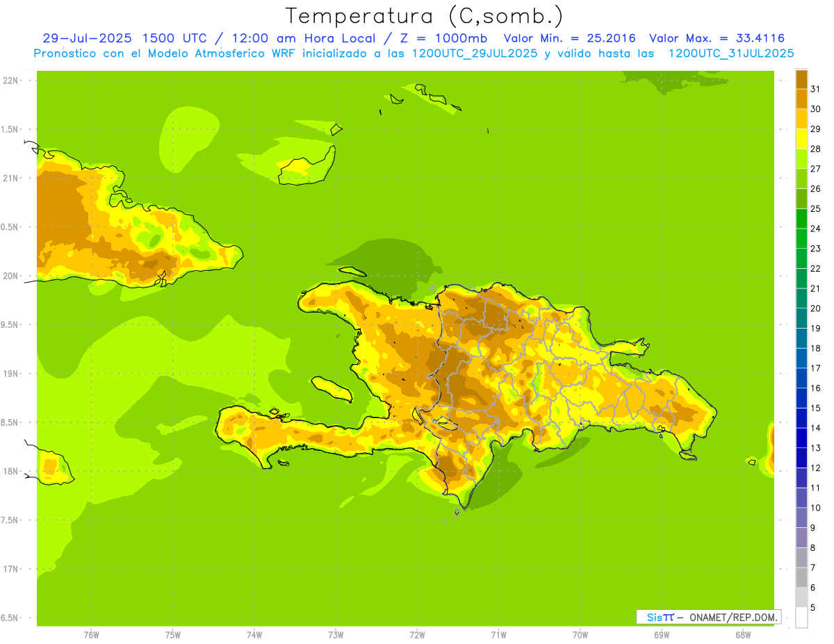Click the longitude label '73W'
The width and height of the screenshot is (834, 644).
tap(336, 634)
